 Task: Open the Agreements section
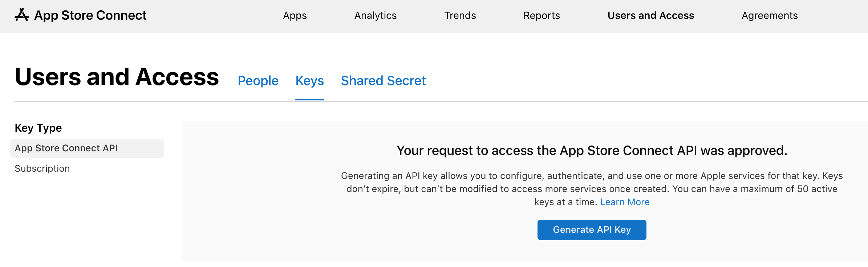coord(769,16)
